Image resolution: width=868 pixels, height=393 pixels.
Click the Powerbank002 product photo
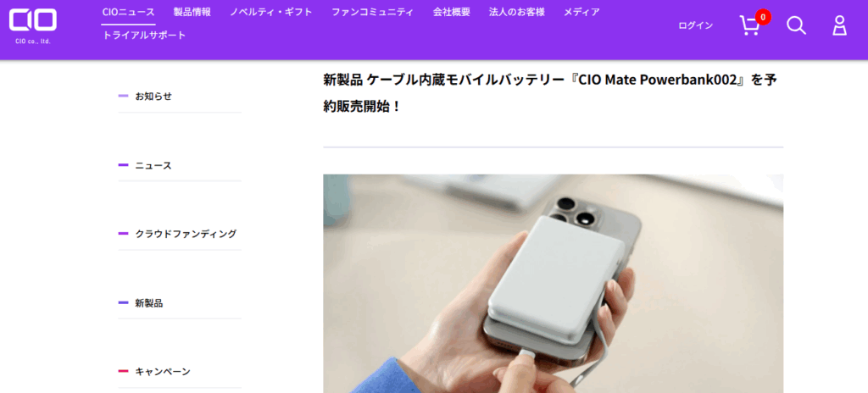coord(553,284)
